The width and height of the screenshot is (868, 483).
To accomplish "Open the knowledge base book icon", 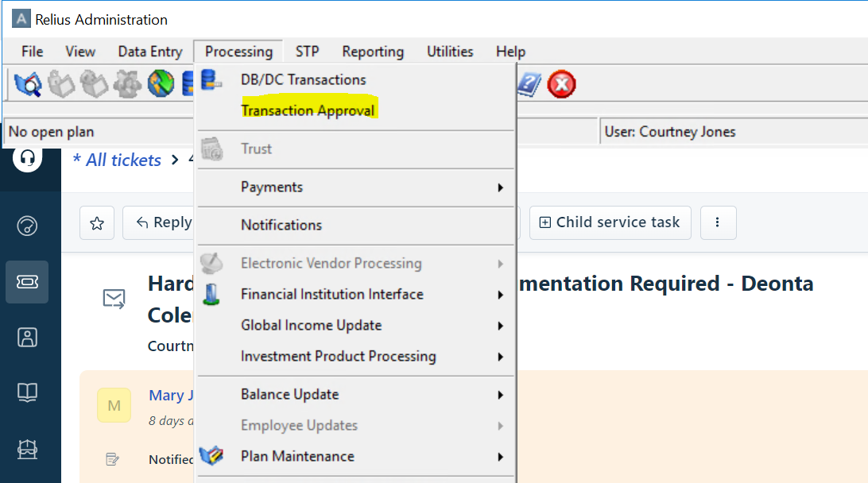I will (x=27, y=392).
